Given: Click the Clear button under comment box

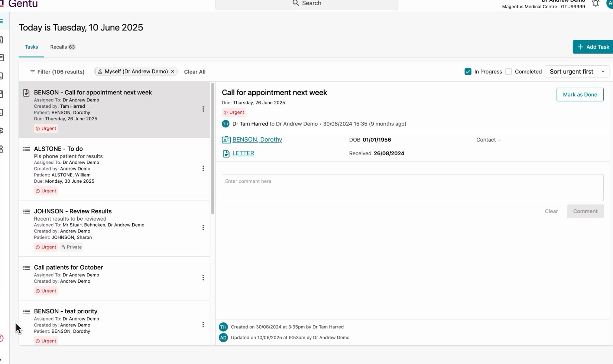Looking at the screenshot, I should click(551, 211).
